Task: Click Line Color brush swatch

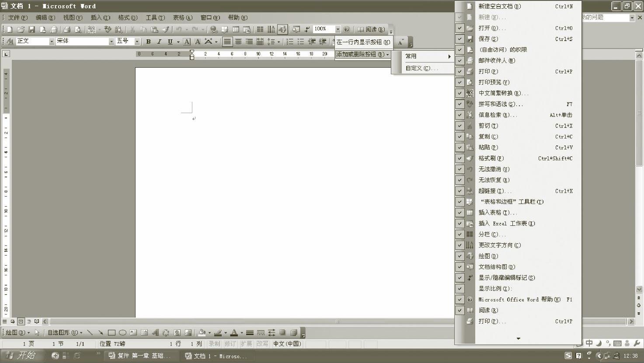Action: click(x=218, y=332)
